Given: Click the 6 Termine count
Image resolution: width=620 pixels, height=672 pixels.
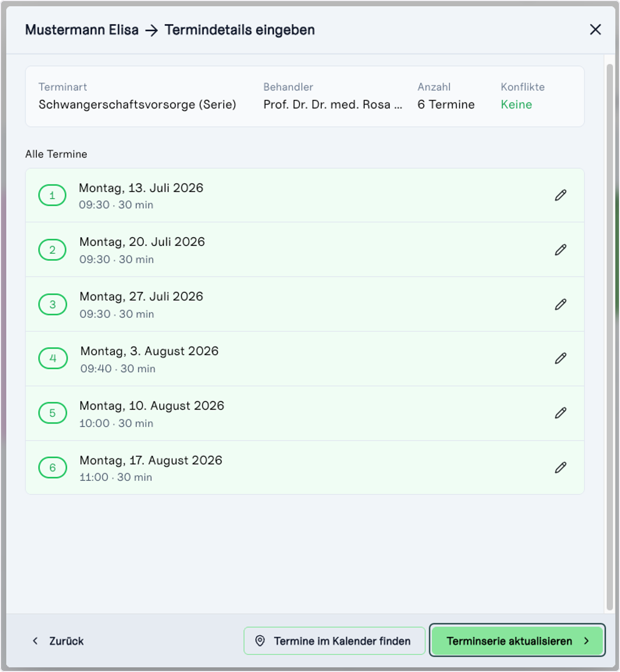Looking at the screenshot, I should (x=446, y=105).
